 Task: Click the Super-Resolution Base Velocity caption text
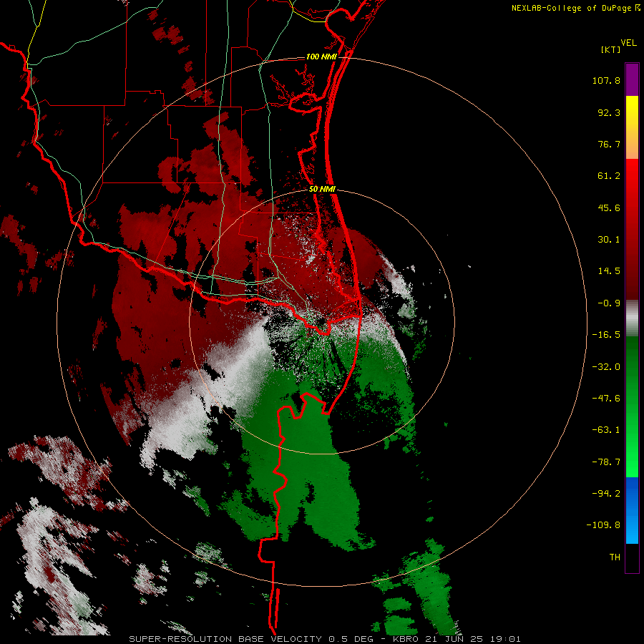(324, 639)
